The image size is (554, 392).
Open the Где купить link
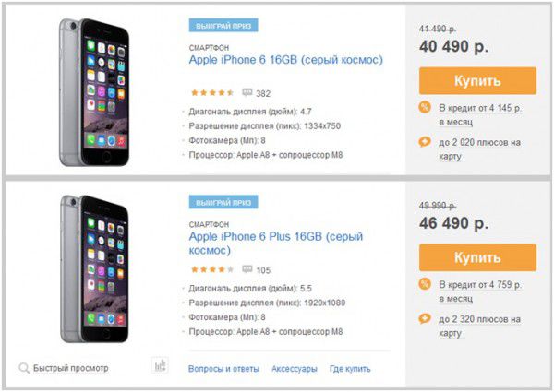[350, 369]
